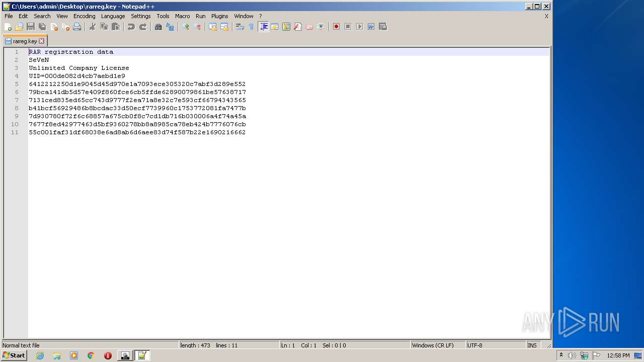The height and width of the screenshot is (362, 644).
Task: Open Folder as Workspace icon
Action: coord(309,27)
